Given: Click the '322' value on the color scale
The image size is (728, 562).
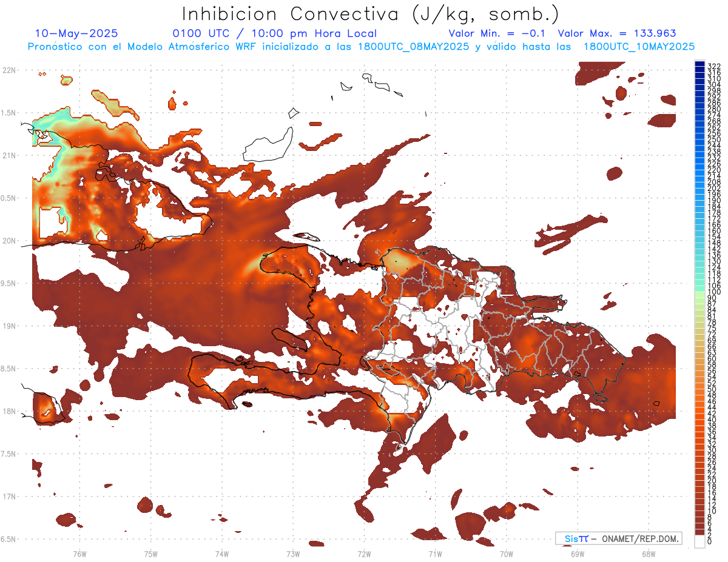Looking at the screenshot, I should point(714,65).
